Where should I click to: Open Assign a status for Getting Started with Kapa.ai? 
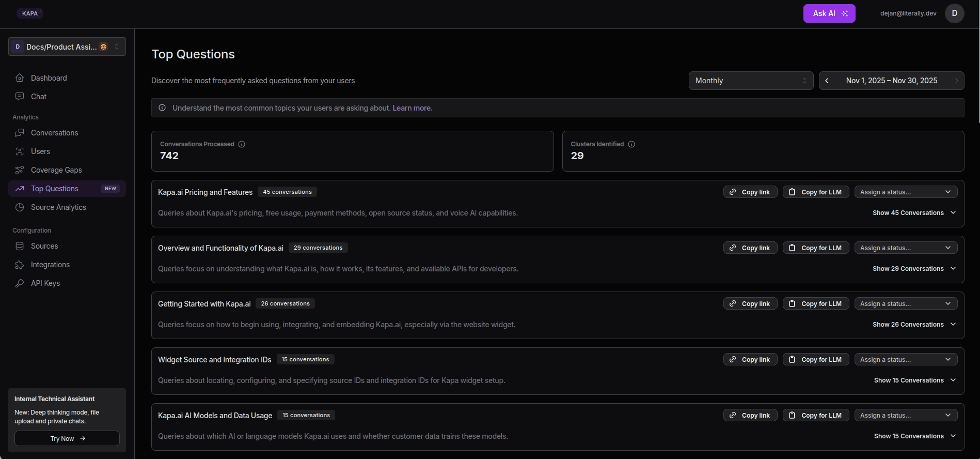point(906,303)
